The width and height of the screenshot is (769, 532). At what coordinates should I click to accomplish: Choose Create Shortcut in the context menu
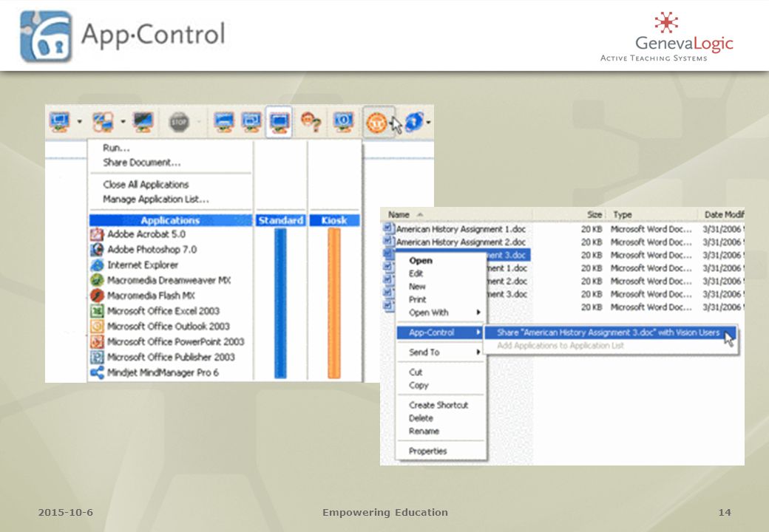pyautogui.click(x=438, y=405)
